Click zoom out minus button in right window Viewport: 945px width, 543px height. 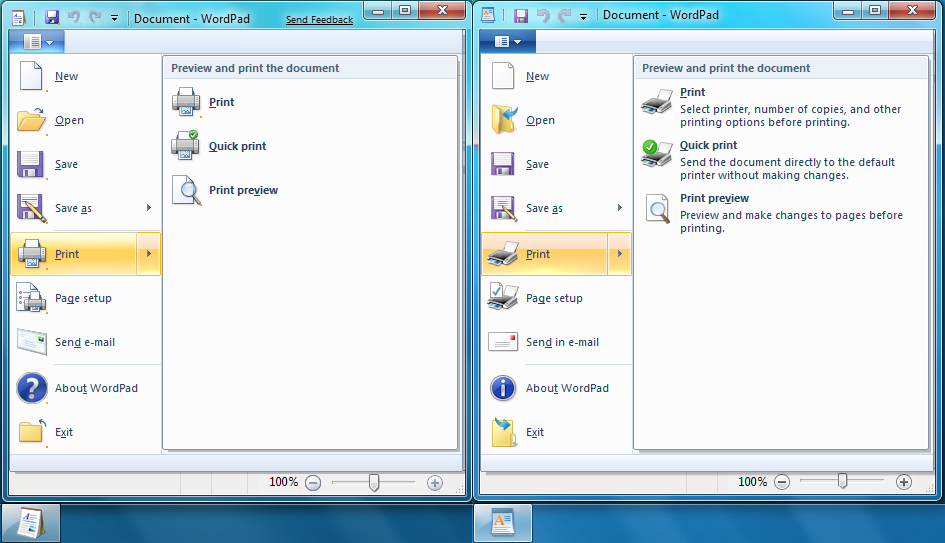point(782,482)
